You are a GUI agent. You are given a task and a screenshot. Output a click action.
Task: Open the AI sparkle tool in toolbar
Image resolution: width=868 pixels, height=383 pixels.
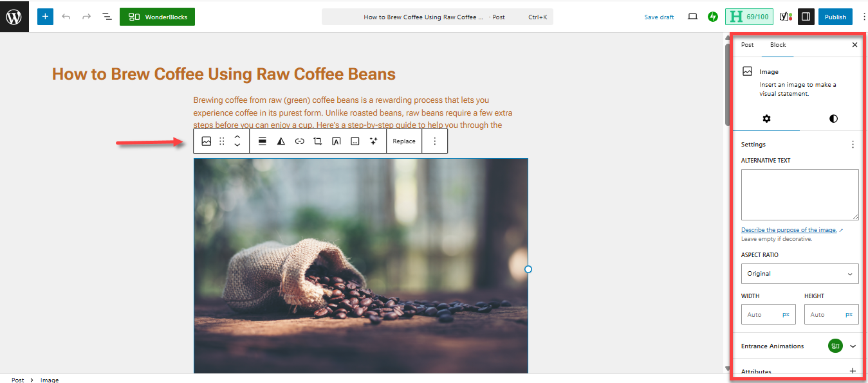click(373, 141)
